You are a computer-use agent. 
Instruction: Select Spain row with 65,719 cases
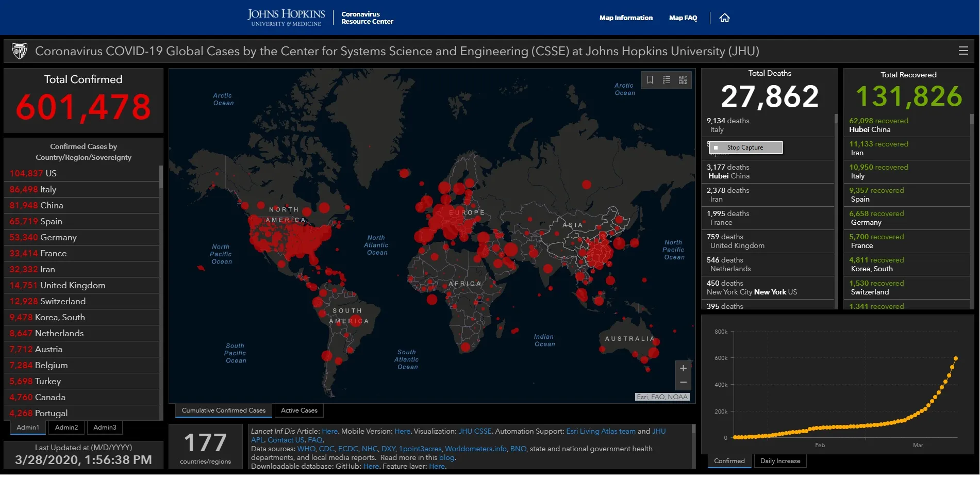pyautogui.click(x=82, y=221)
